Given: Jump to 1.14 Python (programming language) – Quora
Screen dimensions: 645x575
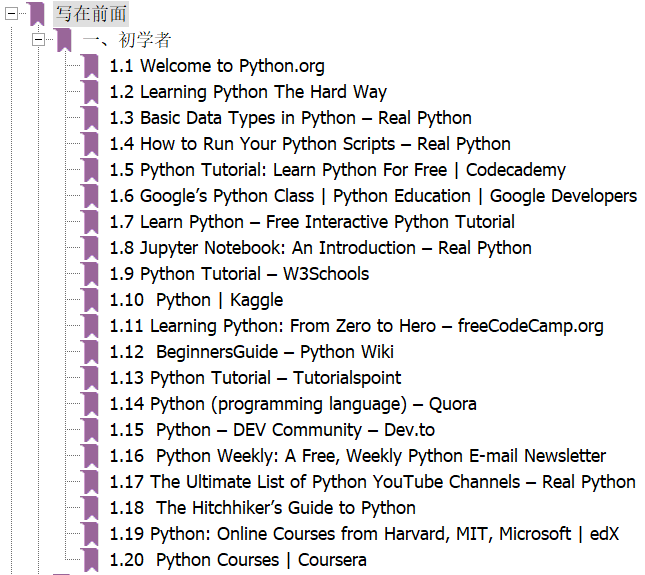Looking at the screenshot, I should click(293, 404).
